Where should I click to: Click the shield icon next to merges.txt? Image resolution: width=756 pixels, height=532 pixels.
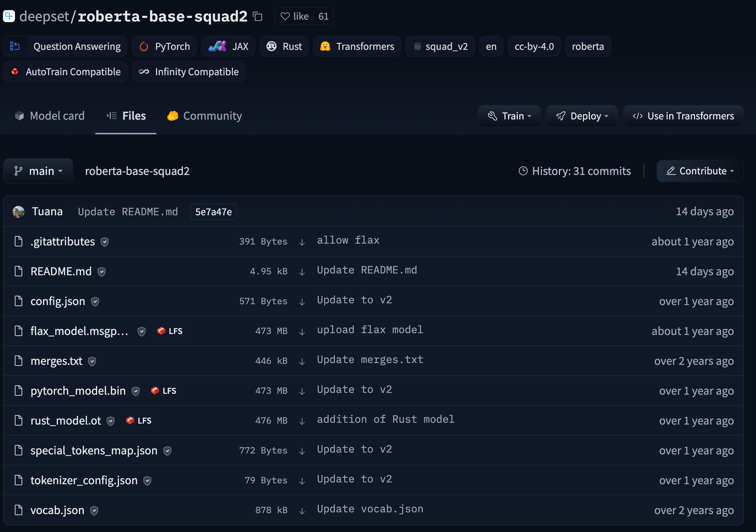point(92,361)
